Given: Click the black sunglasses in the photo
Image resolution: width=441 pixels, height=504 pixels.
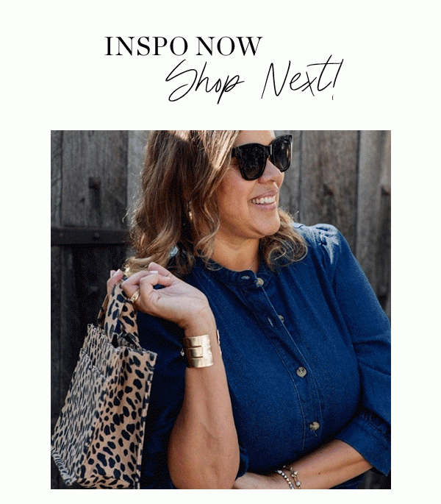Looking at the screenshot, I should pyautogui.click(x=262, y=157).
